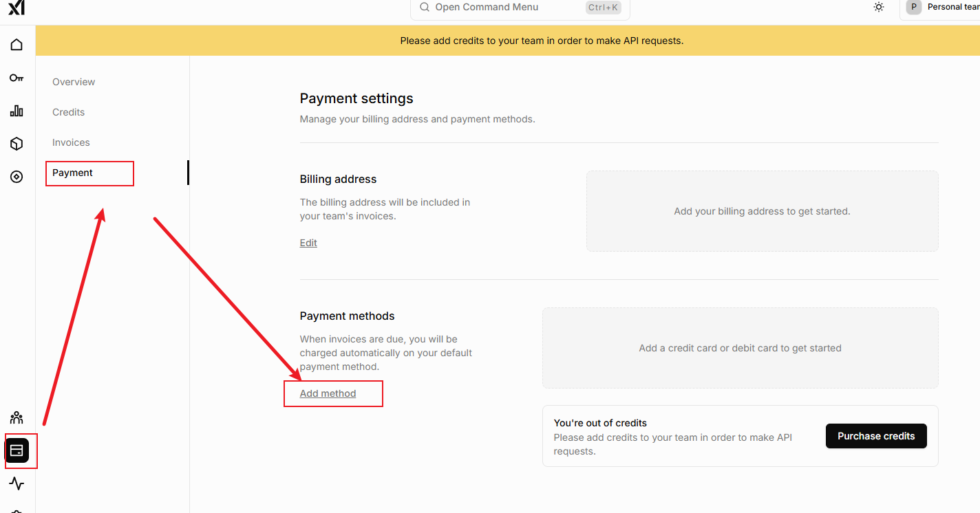The width and height of the screenshot is (980, 513).
Task: Open the Invoices tab
Action: pyautogui.click(x=71, y=142)
